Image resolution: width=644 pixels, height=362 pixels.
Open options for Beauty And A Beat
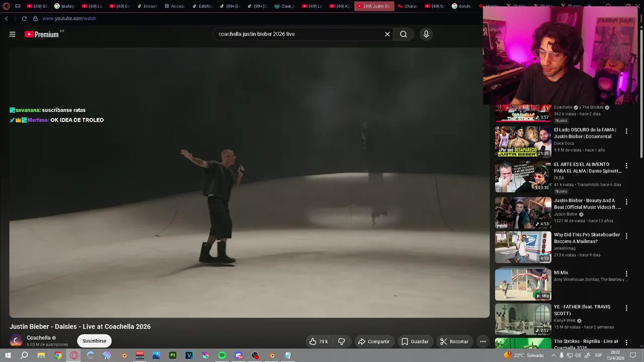[x=626, y=202]
